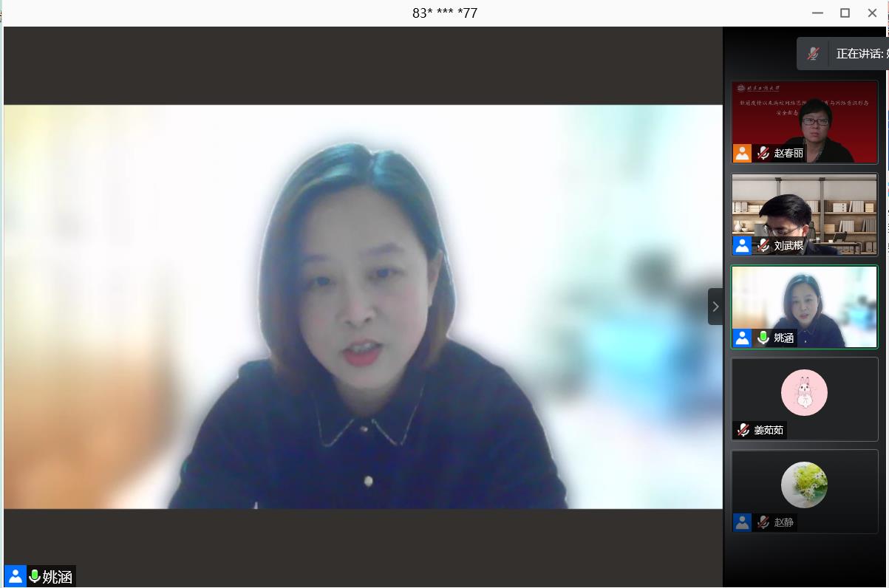Click the user icon on 赵静's tile
This screenshot has width=889, height=588.
[x=742, y=522]
